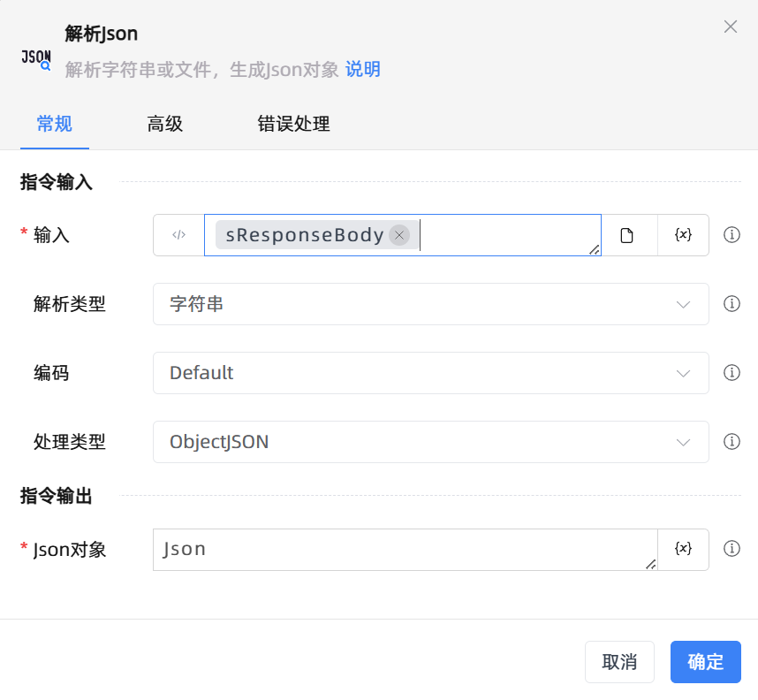Open the 说明 help link
758x700 pixels.
tap(363, 70)
